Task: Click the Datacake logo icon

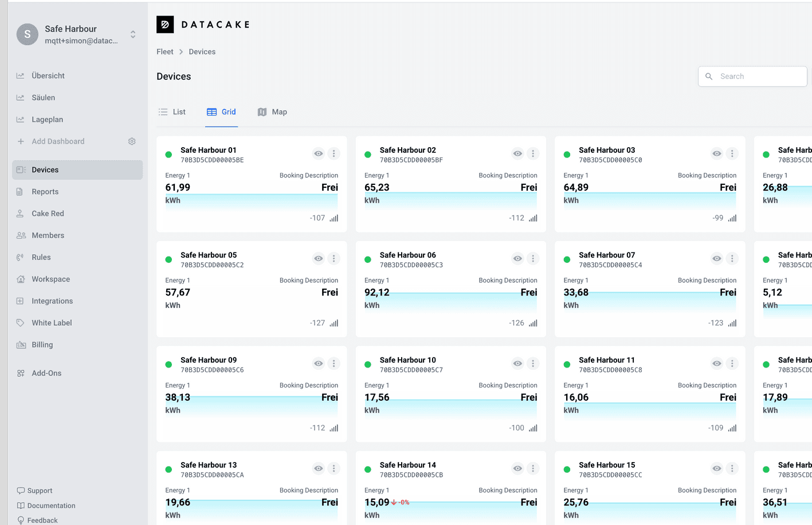Action: tap(165, 24)
